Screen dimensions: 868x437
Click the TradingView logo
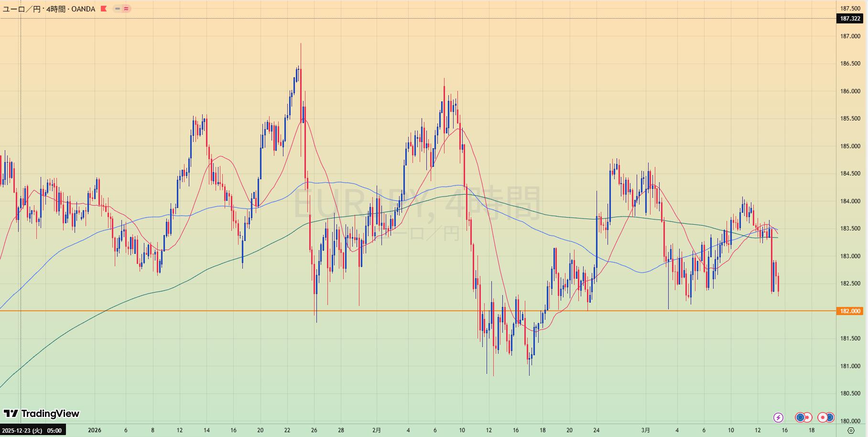point(41,414)
